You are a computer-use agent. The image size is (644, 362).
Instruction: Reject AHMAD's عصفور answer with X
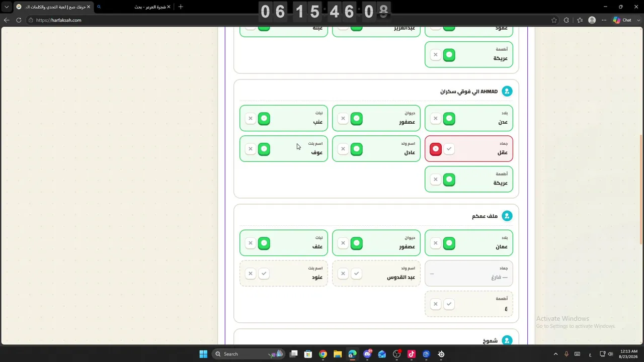coord(343,119)
